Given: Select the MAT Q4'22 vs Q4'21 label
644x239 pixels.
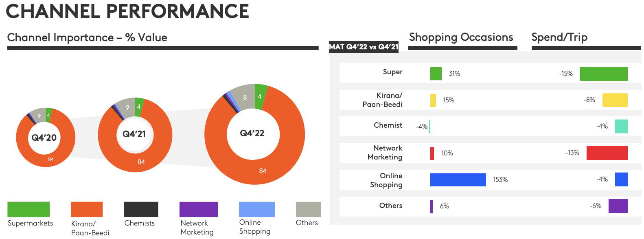Looking at the screenshot, I should point(364,47).
